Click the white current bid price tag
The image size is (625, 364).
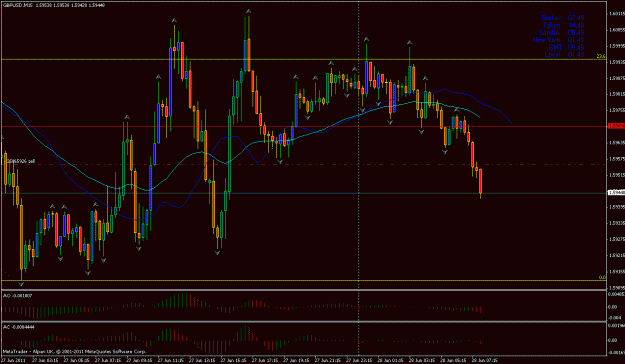click(x=616, y=193)
